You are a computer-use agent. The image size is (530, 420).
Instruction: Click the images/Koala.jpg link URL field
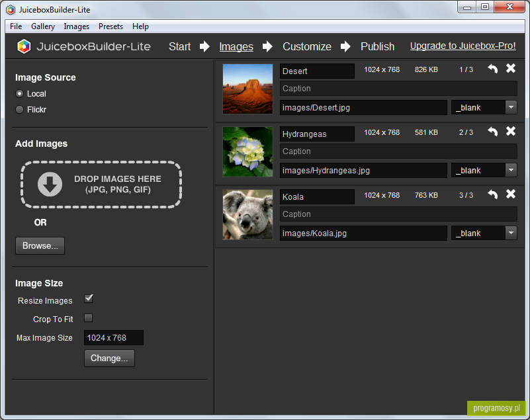363,233
